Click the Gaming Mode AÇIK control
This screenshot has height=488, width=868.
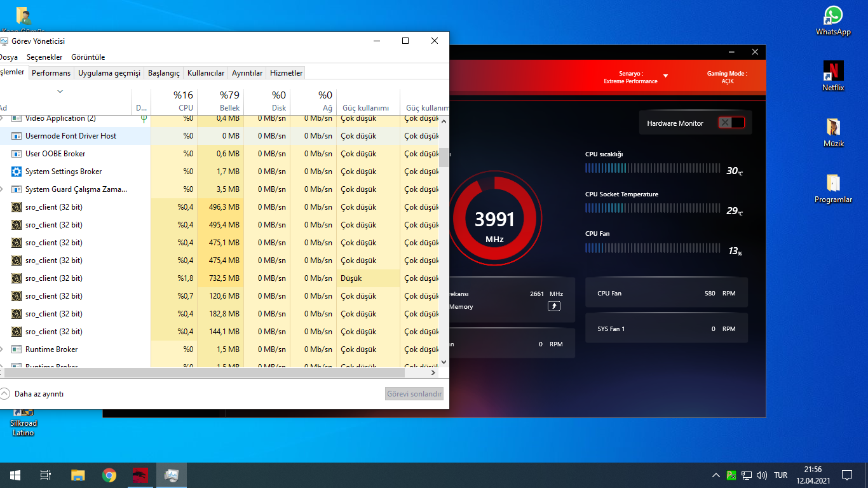(727, 78)
